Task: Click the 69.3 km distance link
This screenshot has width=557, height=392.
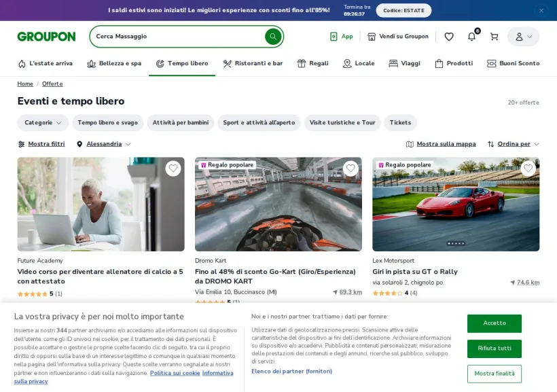Action: pos(351,292)
